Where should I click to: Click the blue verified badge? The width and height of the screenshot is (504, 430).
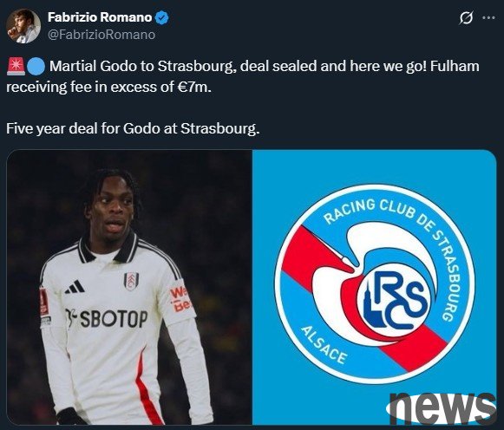[x=162, y=17]
